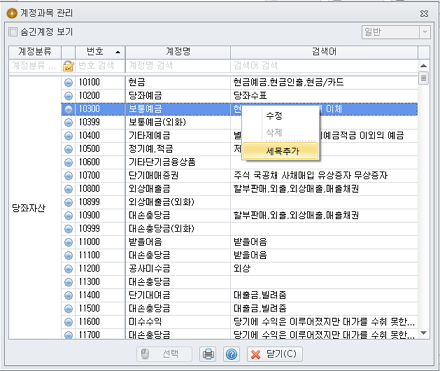Click the lock filter icon in search row
Screen dimensions: 440x371
tap(68, 66)
